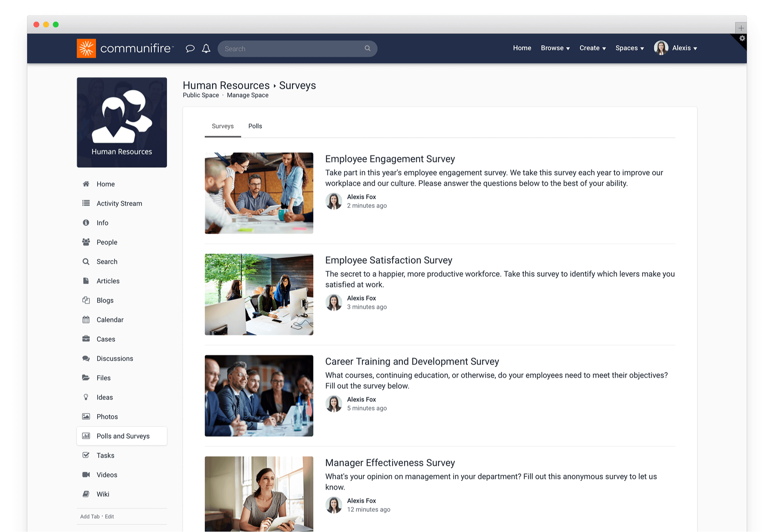Open the notifications bell icon
Viewport: 774px width, 532px height.
point(206,48)
